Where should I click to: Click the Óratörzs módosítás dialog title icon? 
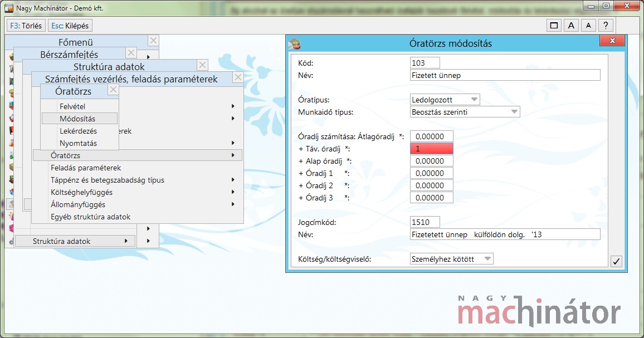click(294, 43)
